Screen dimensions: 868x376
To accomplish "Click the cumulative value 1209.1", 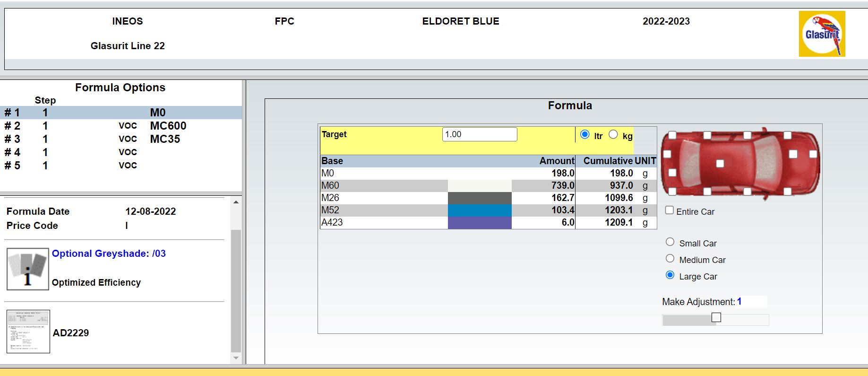I will click(619, 222).
